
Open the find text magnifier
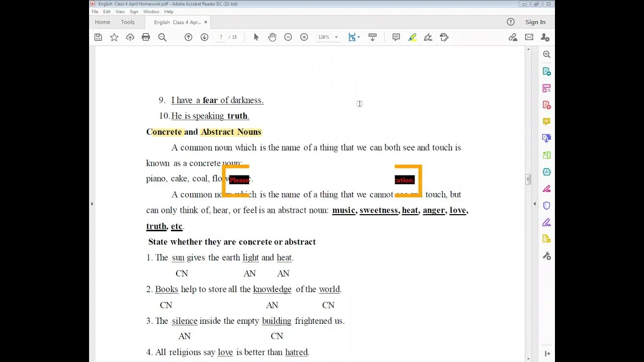click(162, 37)
